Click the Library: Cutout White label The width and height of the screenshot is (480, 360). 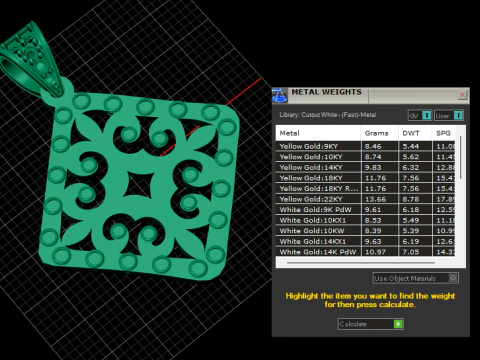click(x=328, y=115)
